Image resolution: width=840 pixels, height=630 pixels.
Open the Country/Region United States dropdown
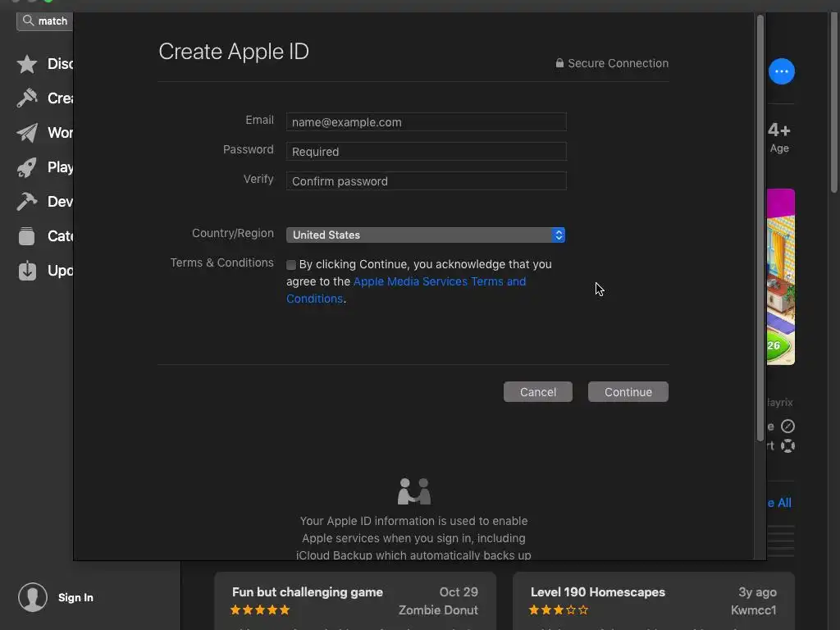click(x=426, y=235)
